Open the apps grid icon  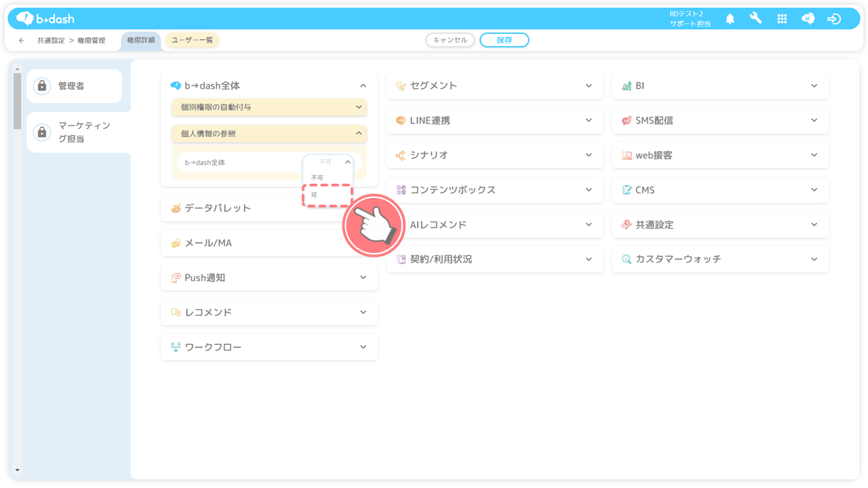point(782,19)
